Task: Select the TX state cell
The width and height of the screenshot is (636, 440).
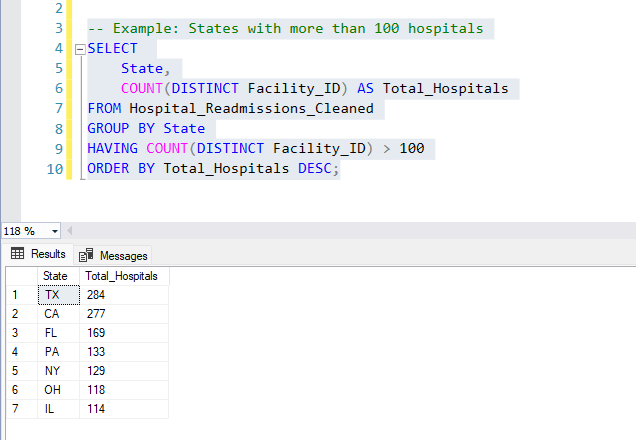Action: [x=59, y=295]
